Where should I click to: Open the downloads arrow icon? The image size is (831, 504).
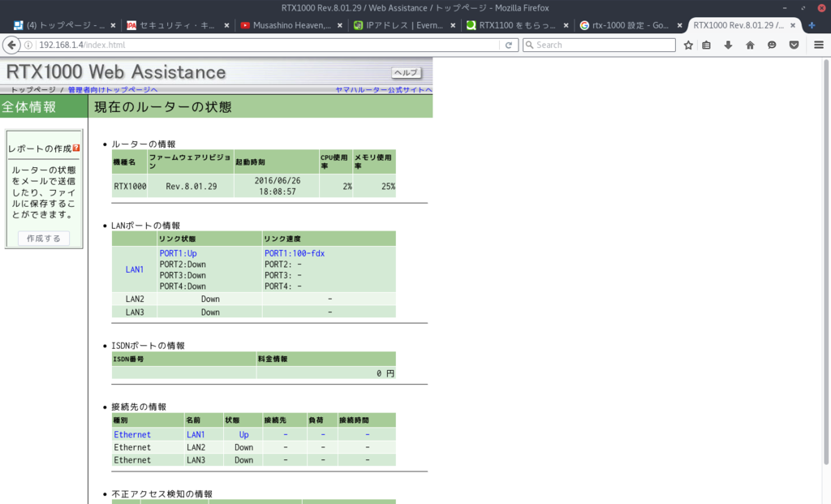tap(728, 45)
